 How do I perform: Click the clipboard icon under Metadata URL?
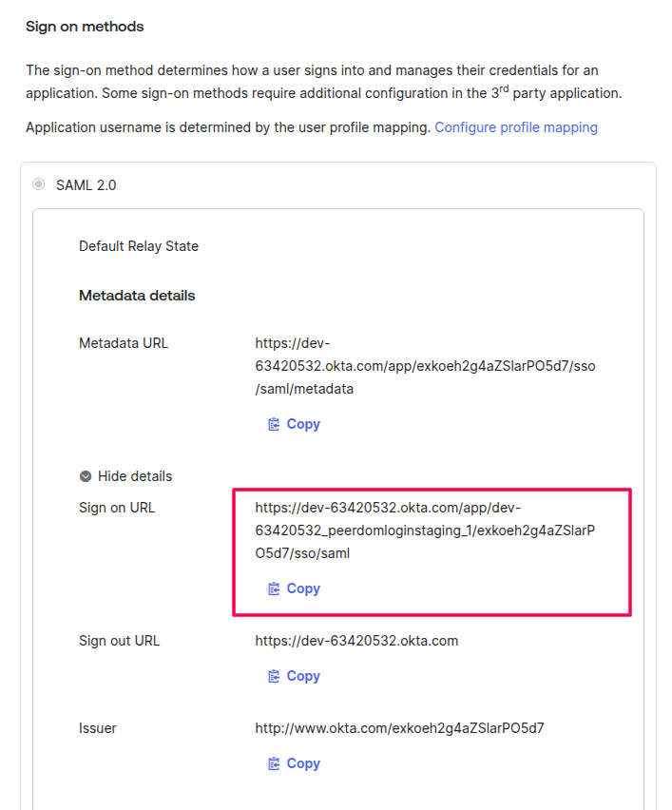click(274, 424)
